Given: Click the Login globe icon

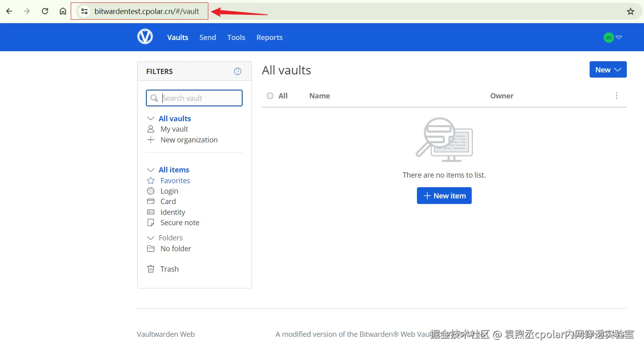Looking at the screenshot, I should click(151, 191).
